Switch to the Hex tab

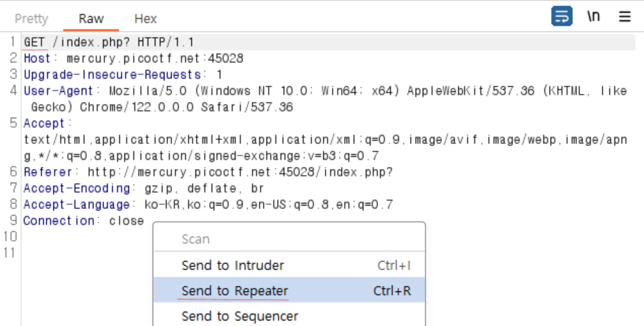[146, 18]
